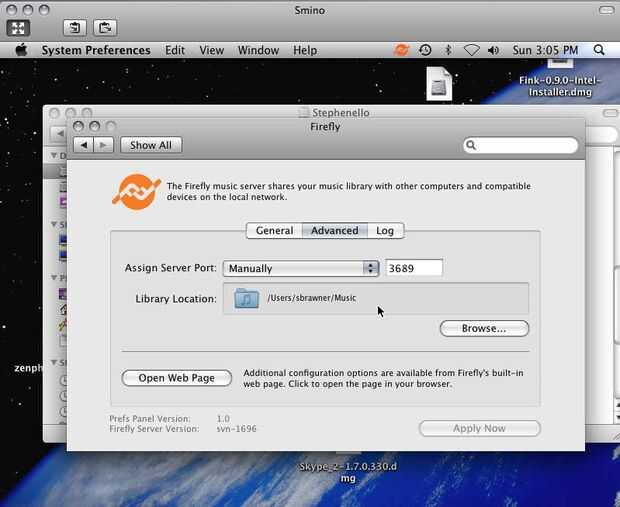Switch to the General tab

click(x=274, y=231)
